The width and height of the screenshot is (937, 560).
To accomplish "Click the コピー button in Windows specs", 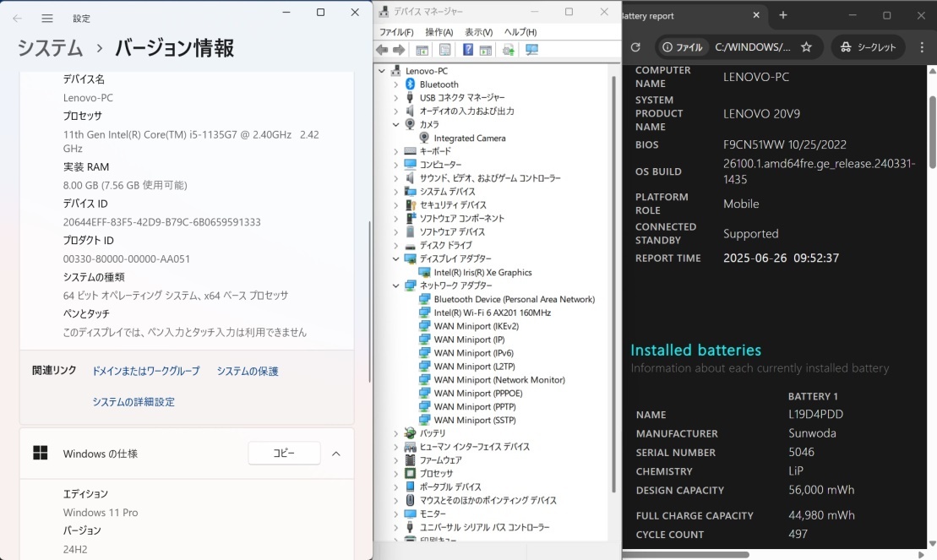I will coord(284,454).
